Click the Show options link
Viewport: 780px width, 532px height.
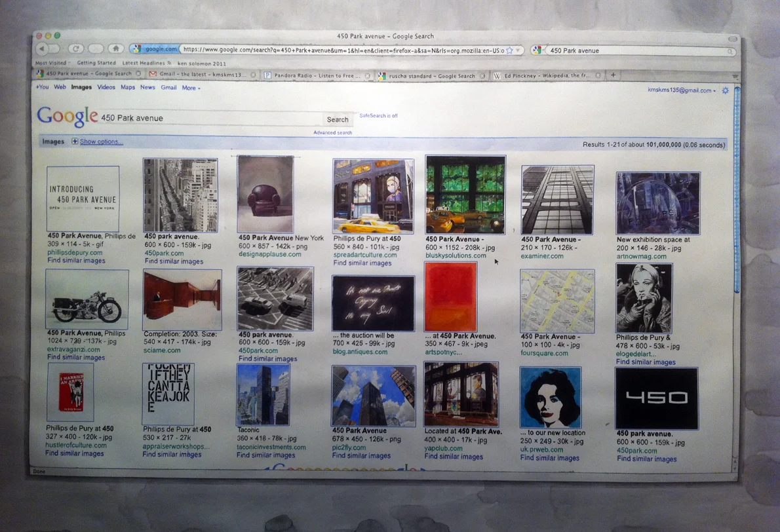click(101, 142)
